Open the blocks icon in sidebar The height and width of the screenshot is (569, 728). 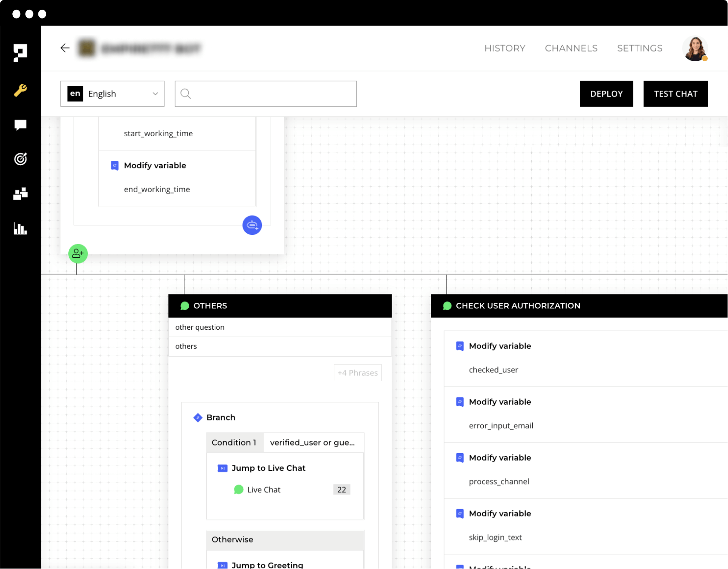point(20,193)
